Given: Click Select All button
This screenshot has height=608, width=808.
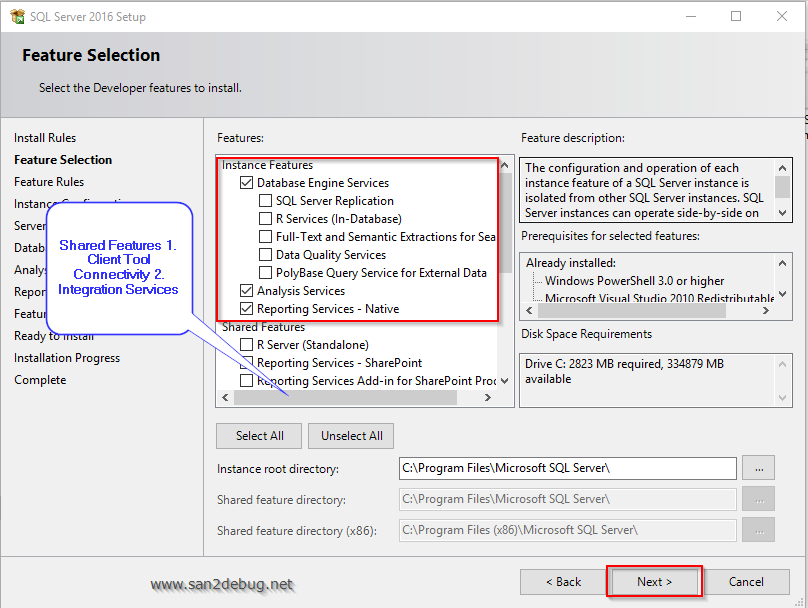Looking at the screenshot, I should [259, 436].
